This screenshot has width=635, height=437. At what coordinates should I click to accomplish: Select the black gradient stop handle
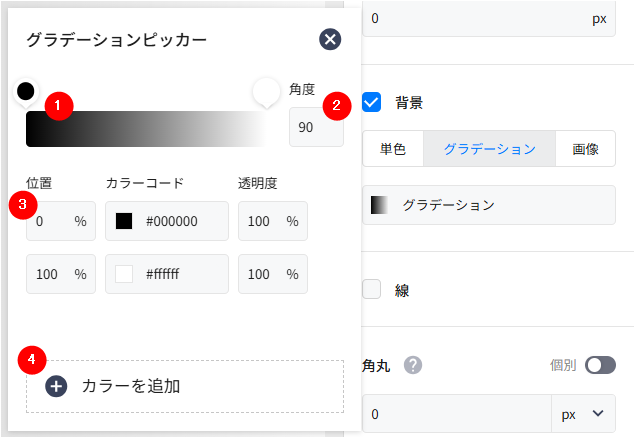(26, 92)
